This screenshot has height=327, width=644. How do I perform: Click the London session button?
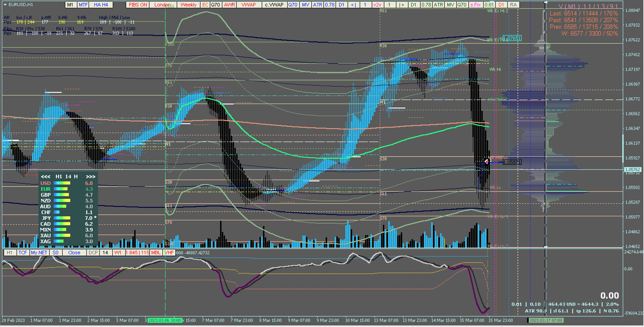[x=162, y=5]
